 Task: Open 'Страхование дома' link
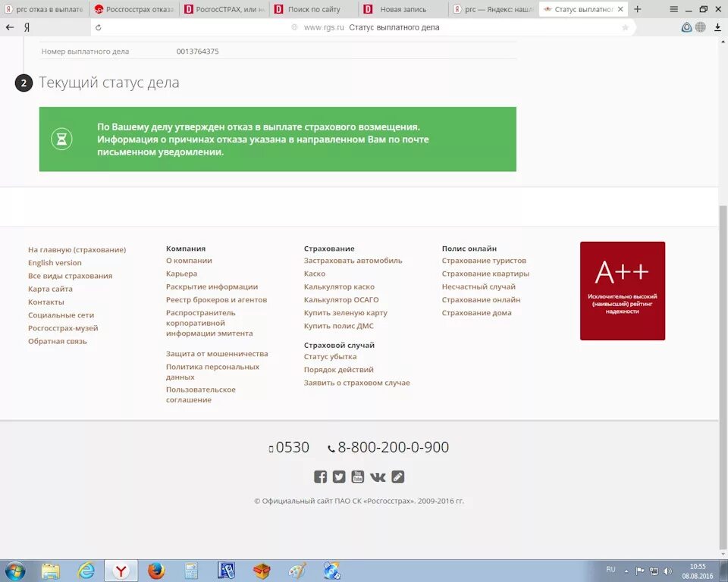pyautogui.click(x=476, y=313)
